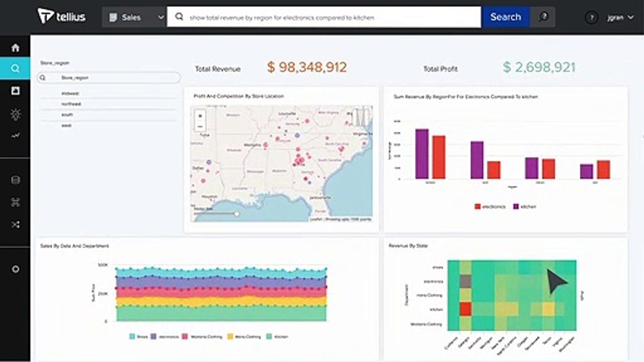Open the dashboards sidebar icon

click(16, 91)
